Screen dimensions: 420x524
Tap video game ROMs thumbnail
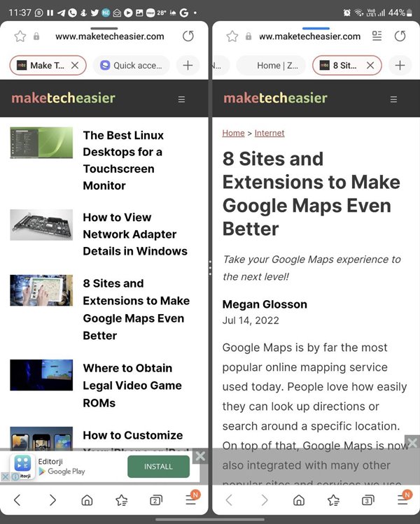pos(41,375)
